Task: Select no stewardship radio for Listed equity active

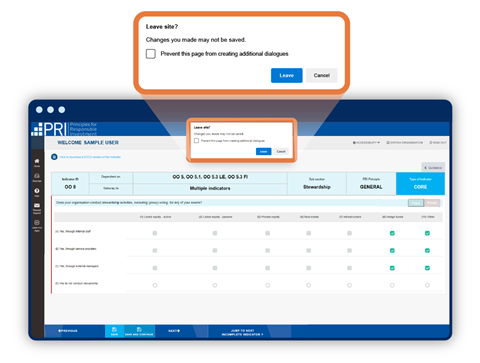Action: coord(155,285)
